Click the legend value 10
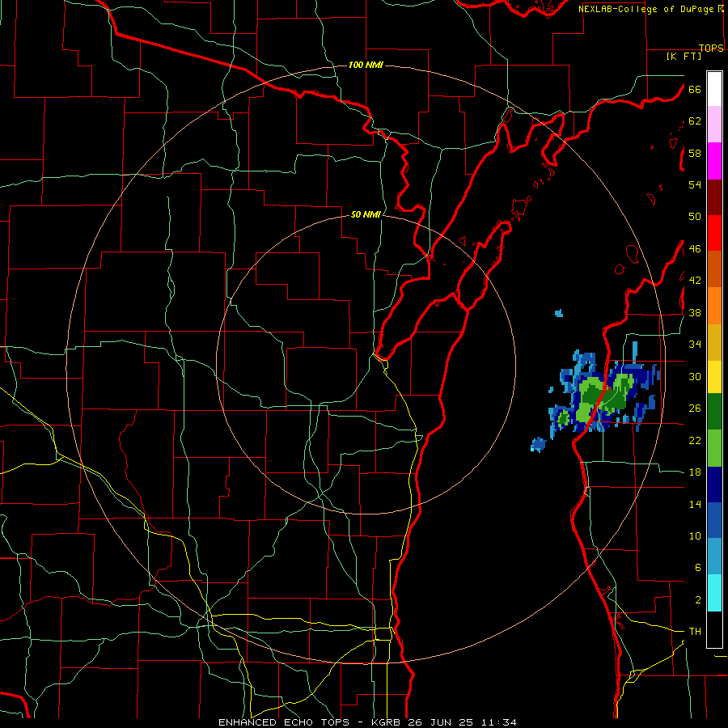The height and width of the screenshot is (728, 728). [x=695, y=535]
